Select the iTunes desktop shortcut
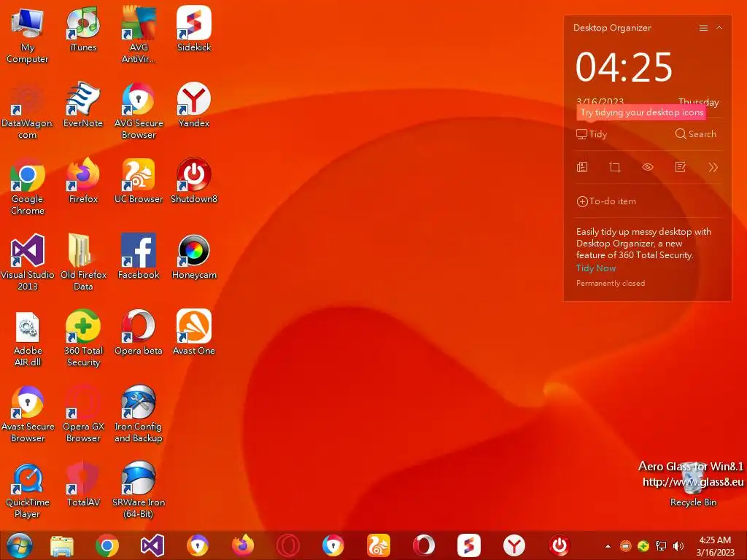The width and height of the screenshot is (747, 560). tap(83, 29)
